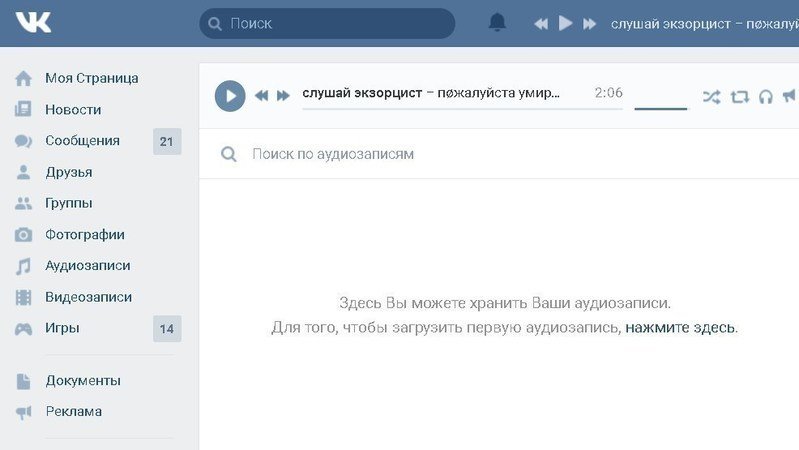This screenshot has height=450, width=799.
Task: Open Группы
Action: point(68,203)
